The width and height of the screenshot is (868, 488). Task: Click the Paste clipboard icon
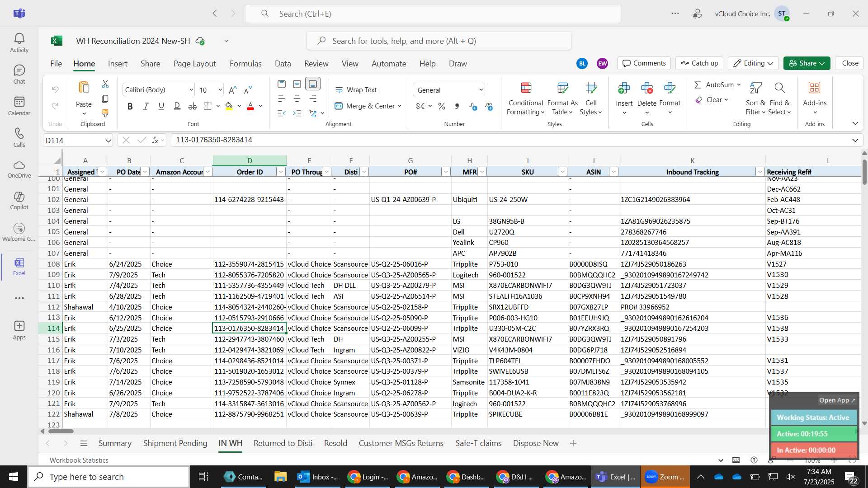pyautogui.click(x=84, y=88)
